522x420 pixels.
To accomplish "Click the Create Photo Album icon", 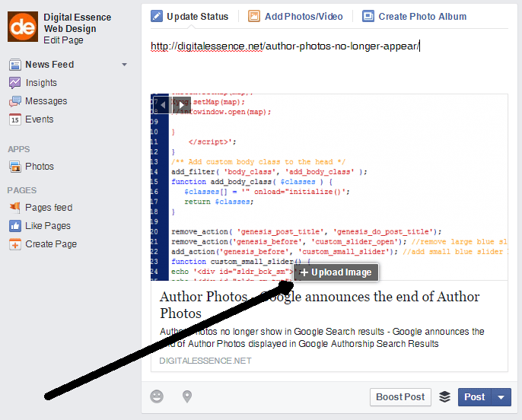I will tap(368, 16).
